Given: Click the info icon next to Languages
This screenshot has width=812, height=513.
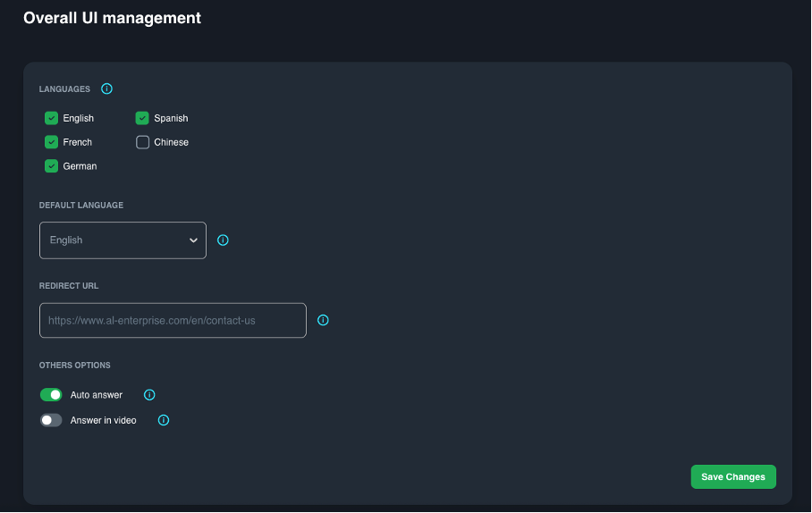Looking at the screenshot, I should point(107,89).
